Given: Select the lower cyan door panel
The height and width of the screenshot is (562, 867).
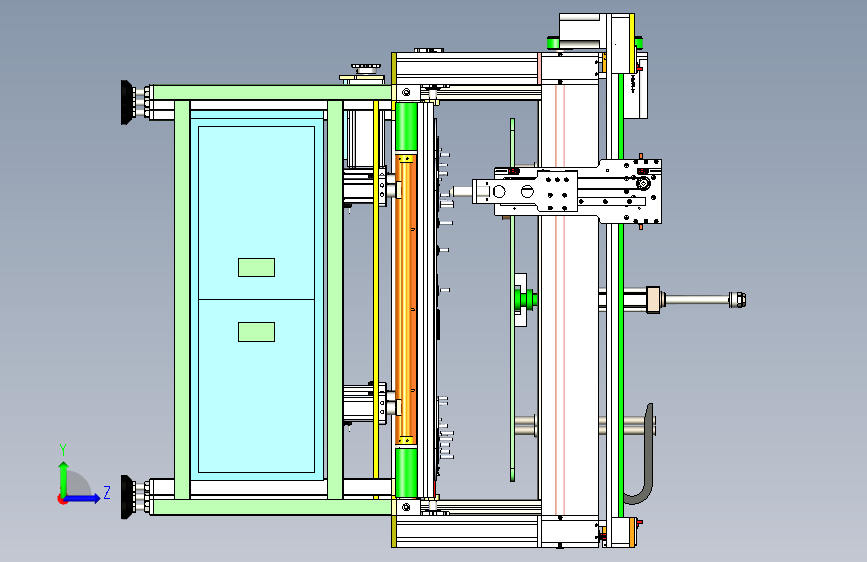Looking at the screenshot, I should pyautogui.click(x=257, y=386).
